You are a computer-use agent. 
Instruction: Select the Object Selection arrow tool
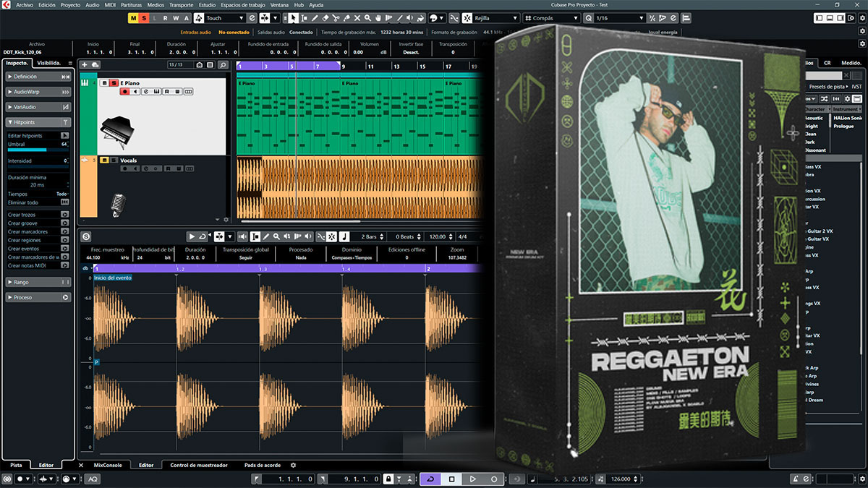coord(293,18)
